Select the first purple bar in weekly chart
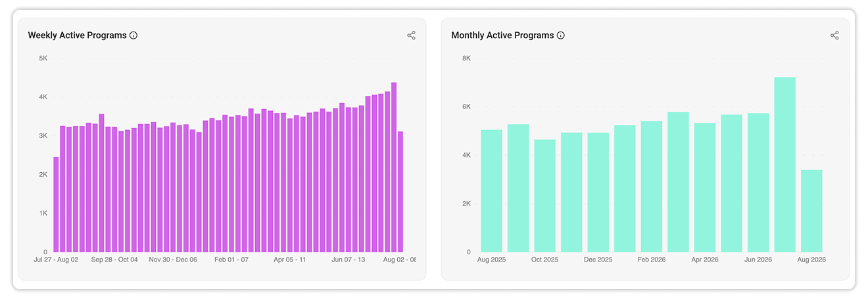 click(57, 204)
